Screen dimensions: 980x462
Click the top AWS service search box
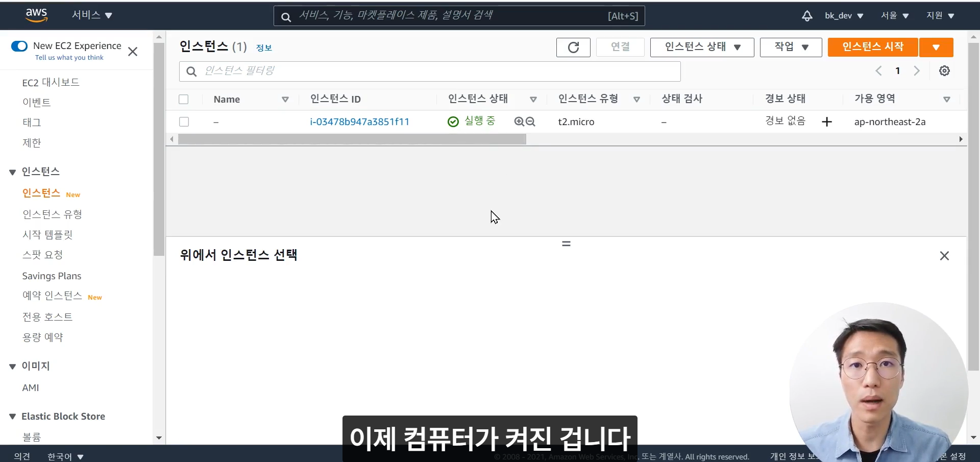(x=459, y=16)
